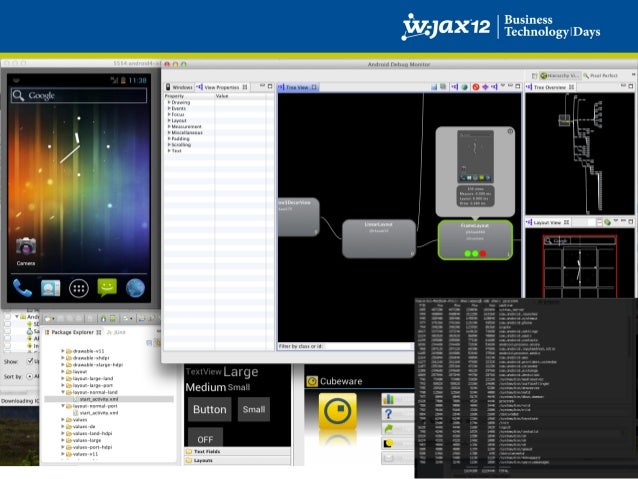The image size is (638, 479).
Task: Click the Value column header
Action: (240, 96)
